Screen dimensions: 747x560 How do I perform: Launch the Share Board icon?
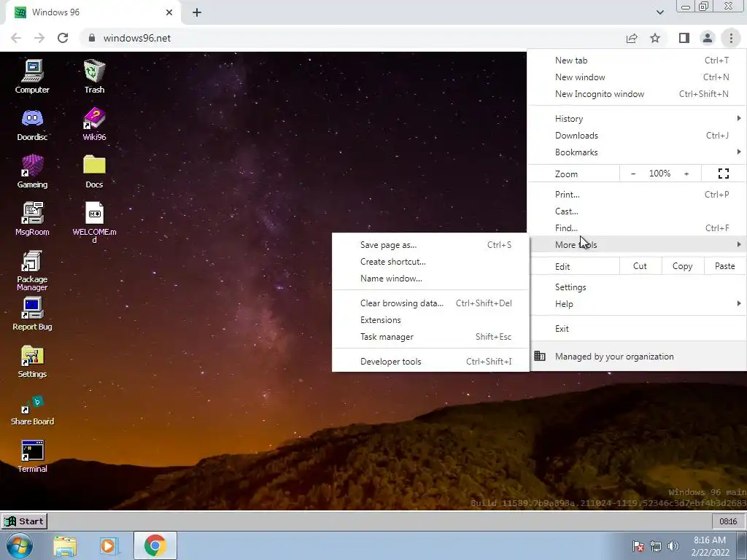[x=32, y=410]
